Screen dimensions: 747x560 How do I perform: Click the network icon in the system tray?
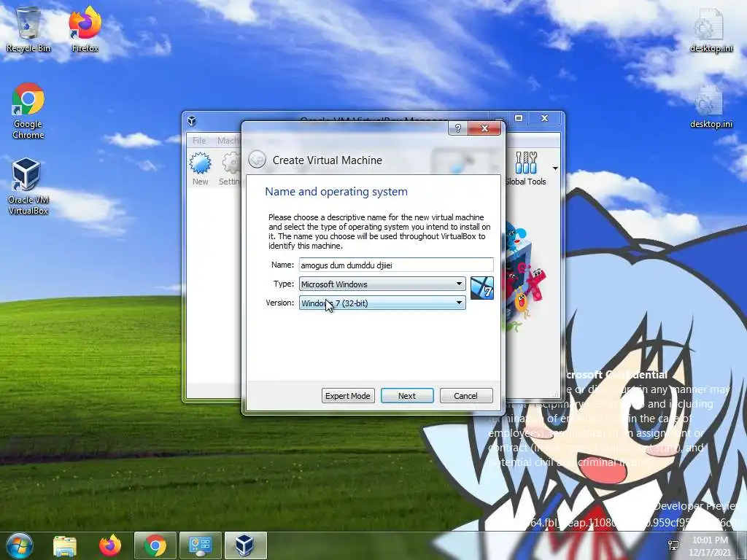(673, 545)
